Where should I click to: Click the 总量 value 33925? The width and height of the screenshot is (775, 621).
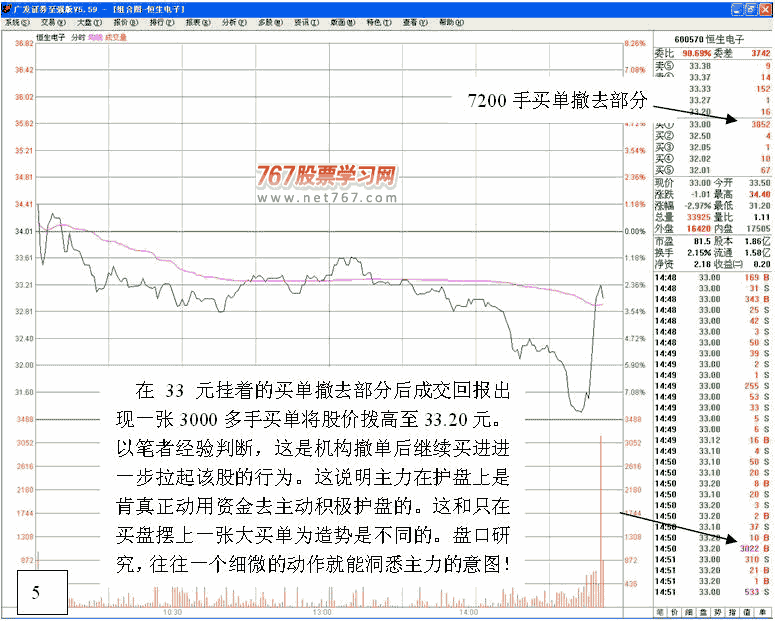click(698, 217)
